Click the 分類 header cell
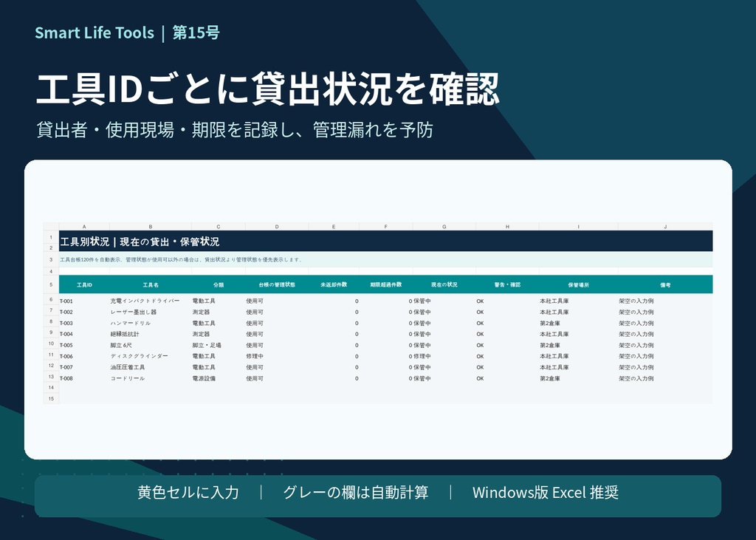The height and width of the screenshot is (540, 756). [x=219, y=284]
